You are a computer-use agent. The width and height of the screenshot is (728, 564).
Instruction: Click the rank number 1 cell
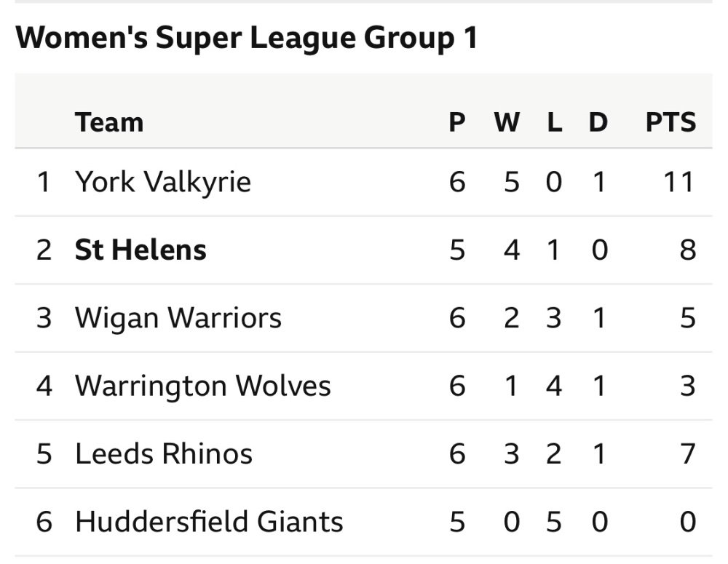44,181
